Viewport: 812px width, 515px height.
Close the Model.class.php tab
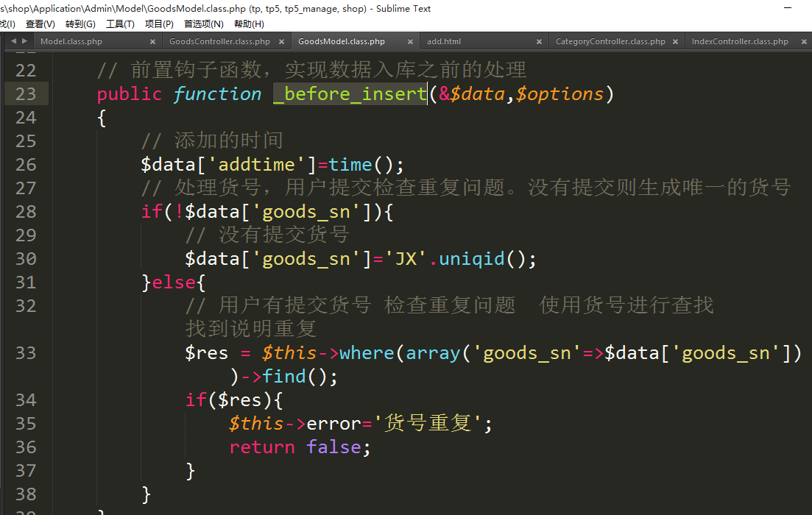[x=152, y=42]
